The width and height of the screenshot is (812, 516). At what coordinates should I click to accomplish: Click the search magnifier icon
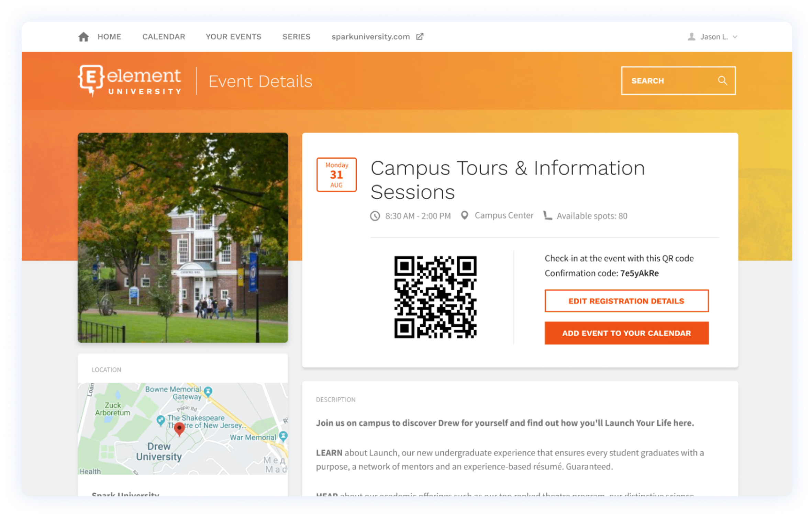point(723,80)
